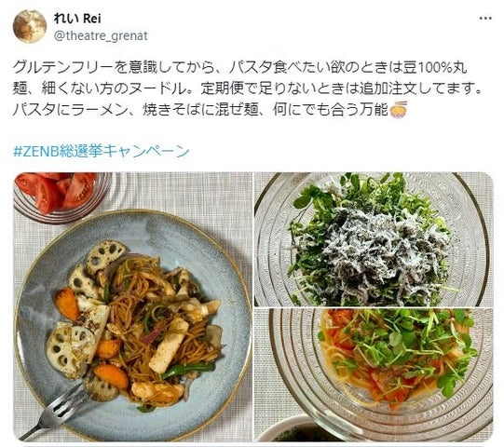The width and height of the screenshot is (504, 447).
Task: Open the tomato pasta with sprouts photo
Action: 374,374
